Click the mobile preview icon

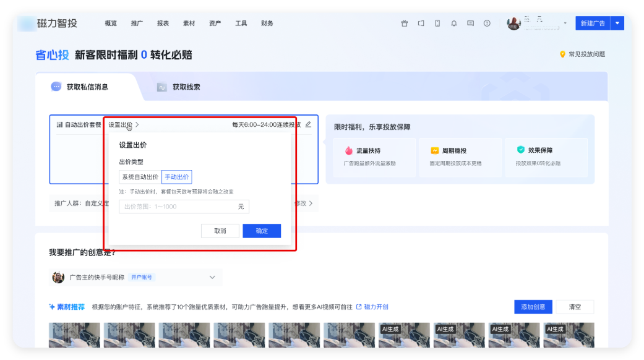pos(437,23)
